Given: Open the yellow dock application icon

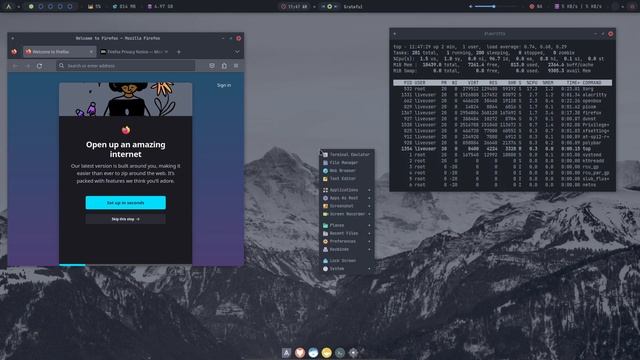Looking at the screenshot, I should tap(327, 353).
